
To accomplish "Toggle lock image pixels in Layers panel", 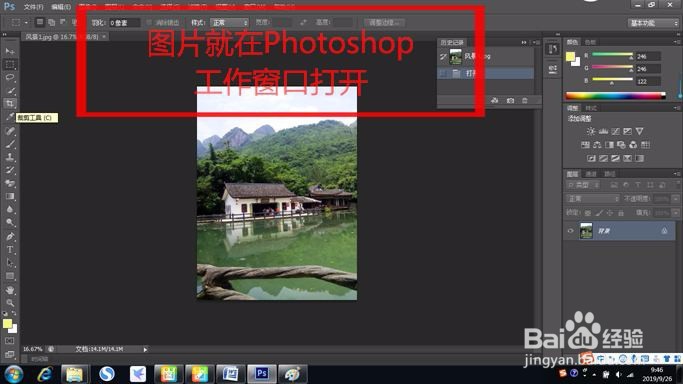I will [x=599, y=212].
